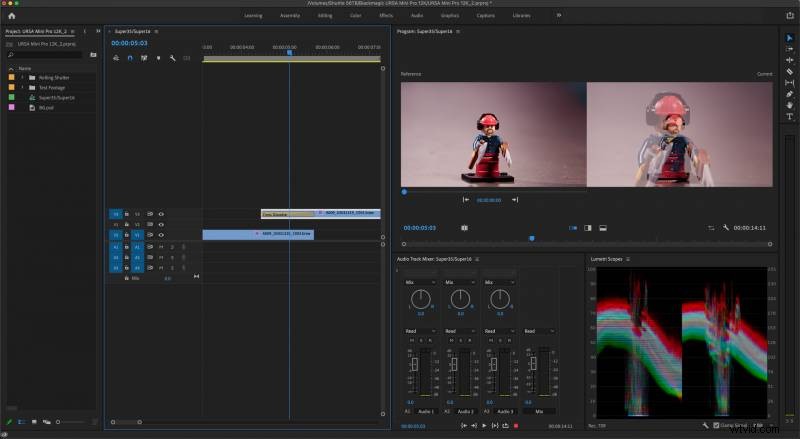Select the Selection tool in the toolbar

pyautogui.click(x=789, y=38)
